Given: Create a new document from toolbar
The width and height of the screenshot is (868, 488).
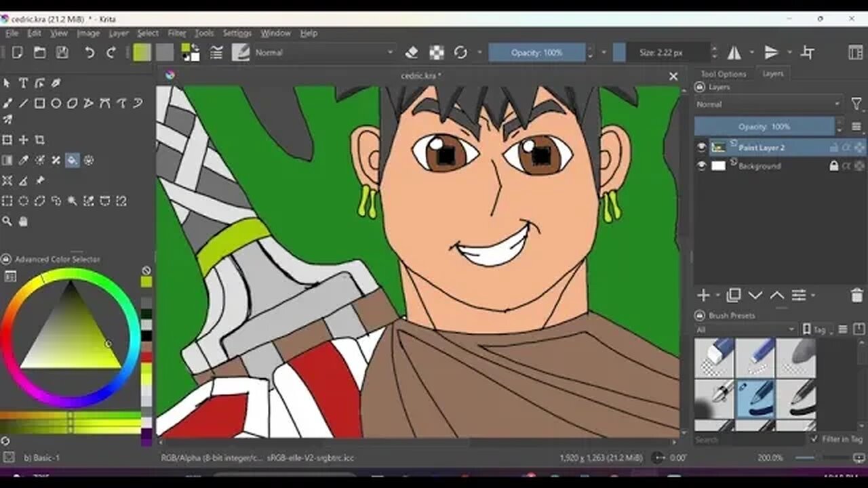Looking at the screenshot, I should click(18, 52).
